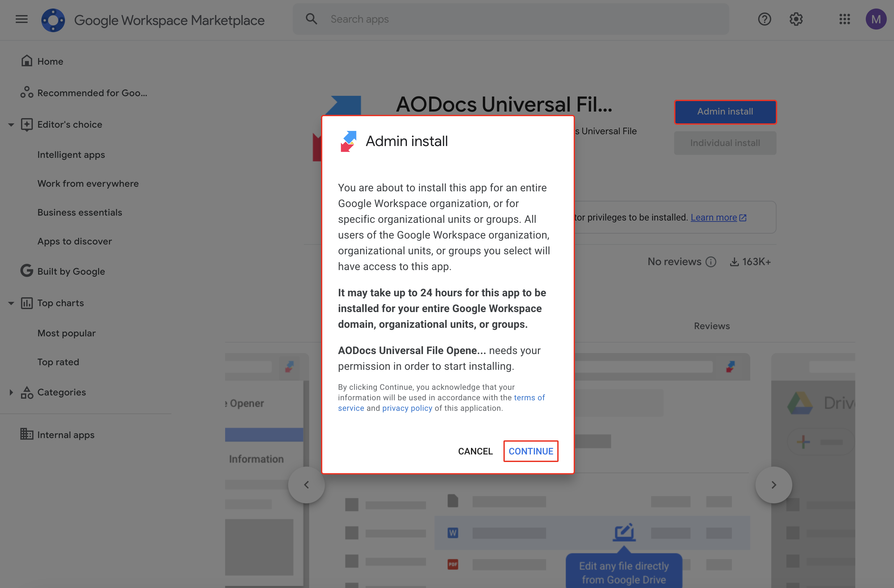Select Most popular
894x588 pixels.
(x=67, y=333)
